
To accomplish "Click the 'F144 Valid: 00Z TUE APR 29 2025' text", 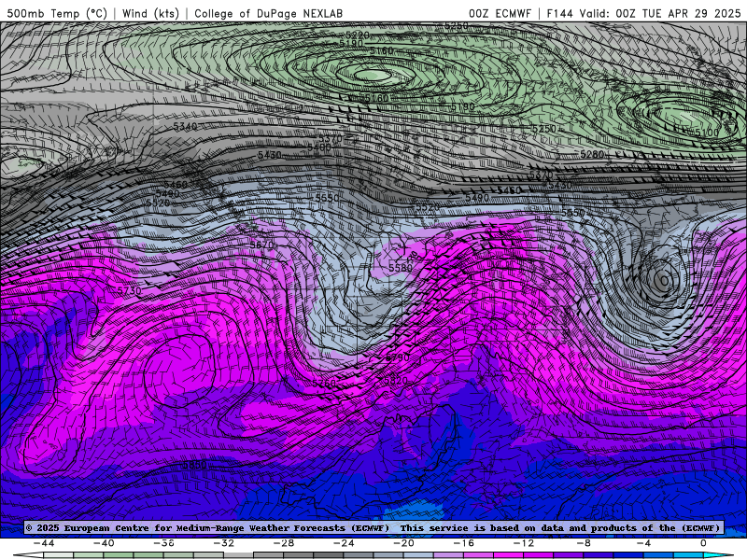I will (643, 13).
